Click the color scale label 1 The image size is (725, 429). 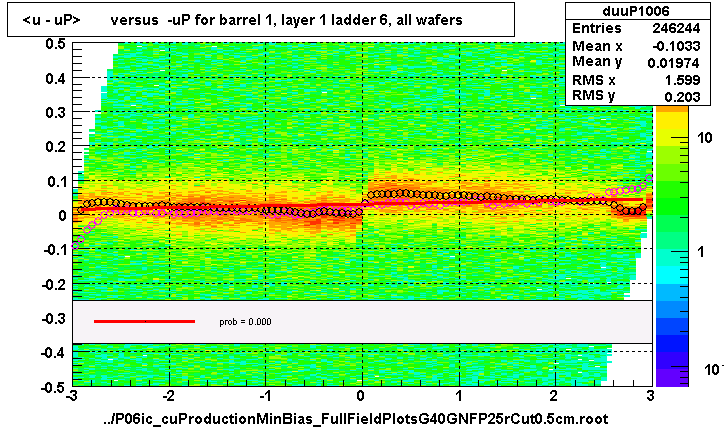(x=701, y=252)
